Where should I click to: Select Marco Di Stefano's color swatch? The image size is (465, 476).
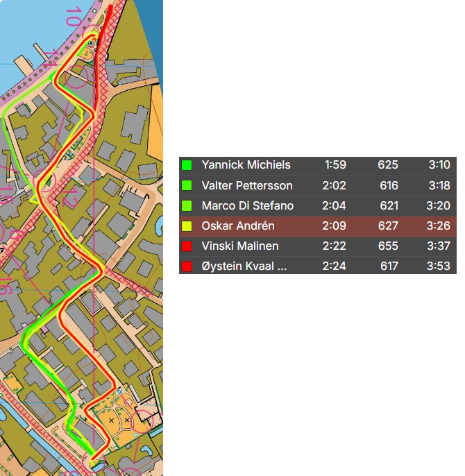[187, 206]
